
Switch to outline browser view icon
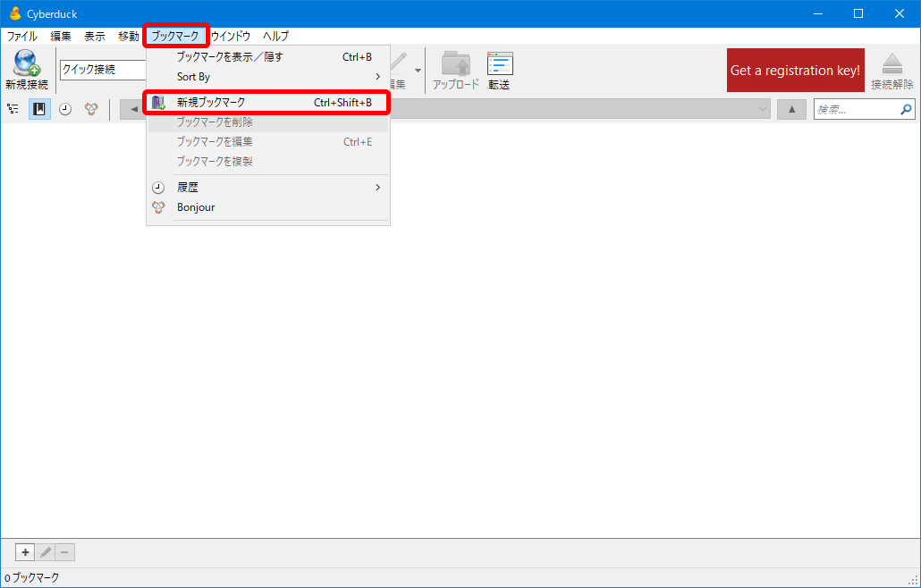(x=13, y=109)
